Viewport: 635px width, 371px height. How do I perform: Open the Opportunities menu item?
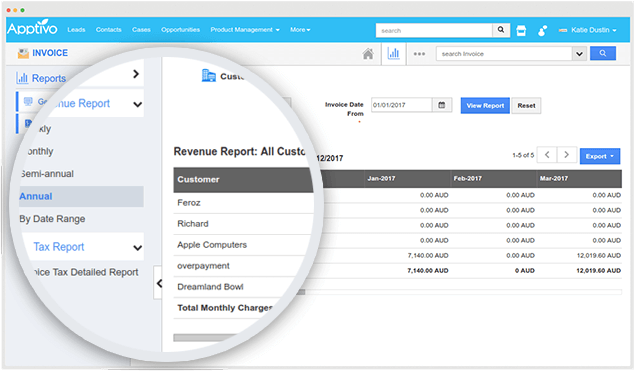[180, 30]
